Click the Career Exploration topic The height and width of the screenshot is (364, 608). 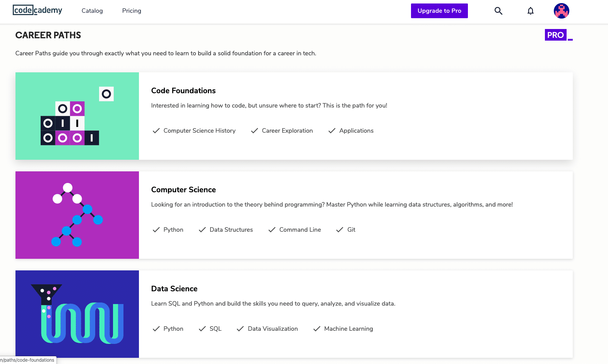(x=287, y=131)
